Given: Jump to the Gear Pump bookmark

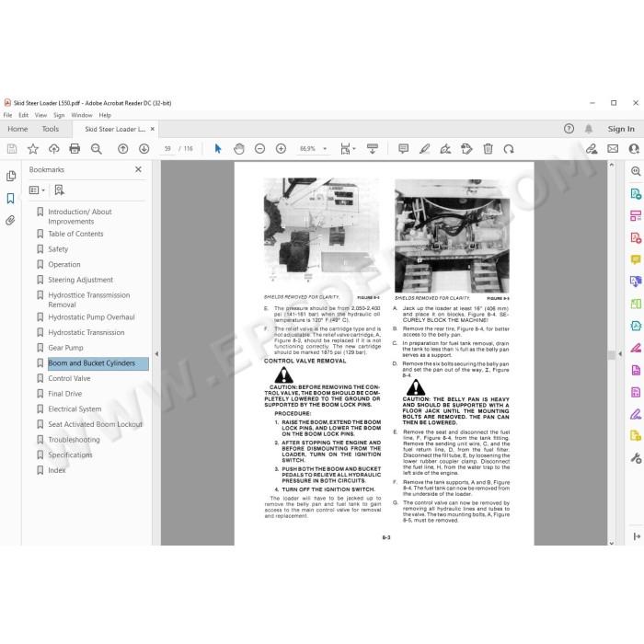Looking at the screenshot, I should (65, 348).
